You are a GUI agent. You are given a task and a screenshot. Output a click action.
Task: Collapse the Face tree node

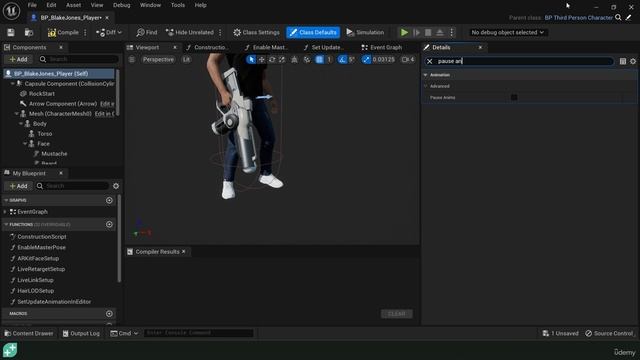(25, 144)
